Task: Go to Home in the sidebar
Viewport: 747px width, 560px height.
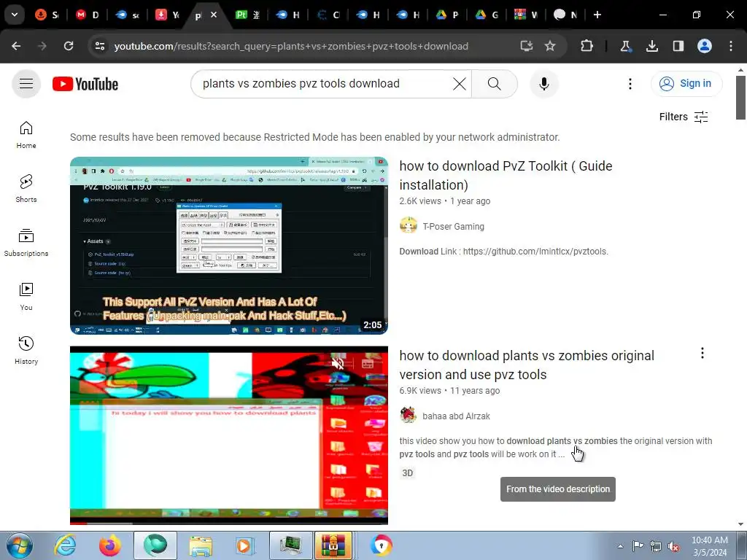Action: pos(26,135)
